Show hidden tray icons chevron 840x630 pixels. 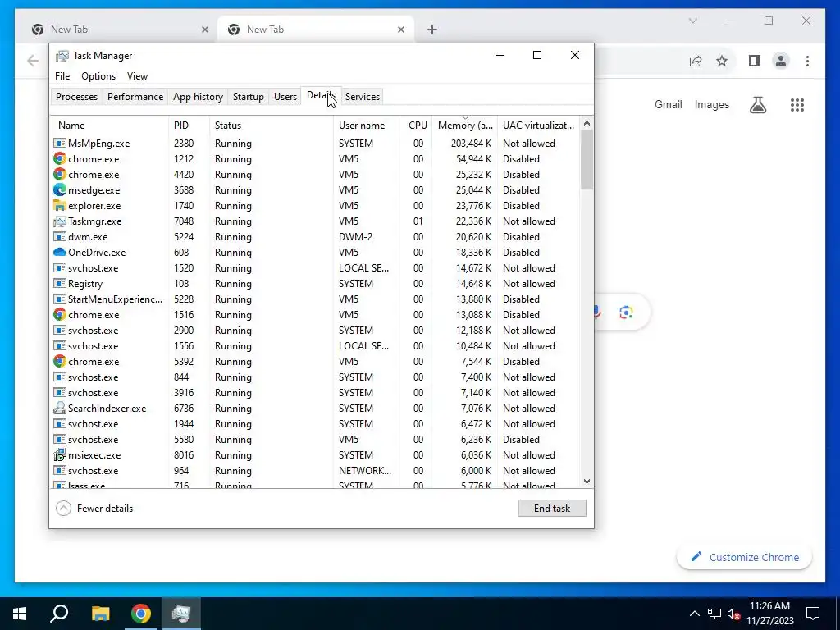[694, 614]
